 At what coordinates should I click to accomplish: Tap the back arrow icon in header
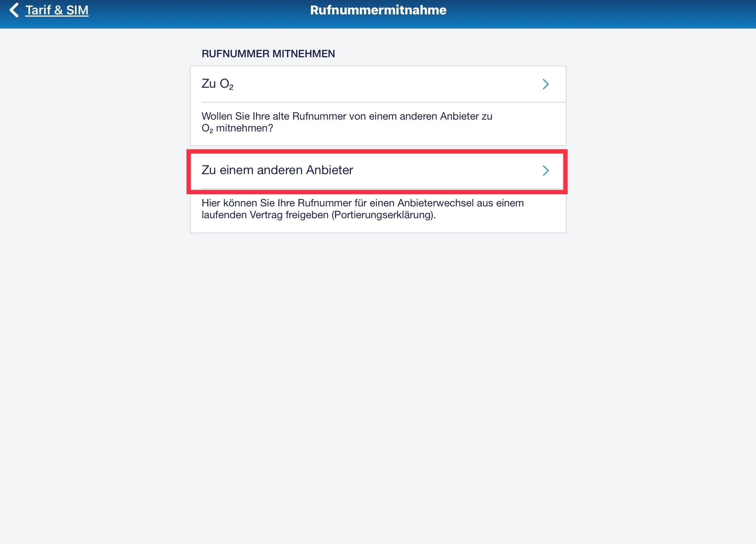click(x=14, y=10)
